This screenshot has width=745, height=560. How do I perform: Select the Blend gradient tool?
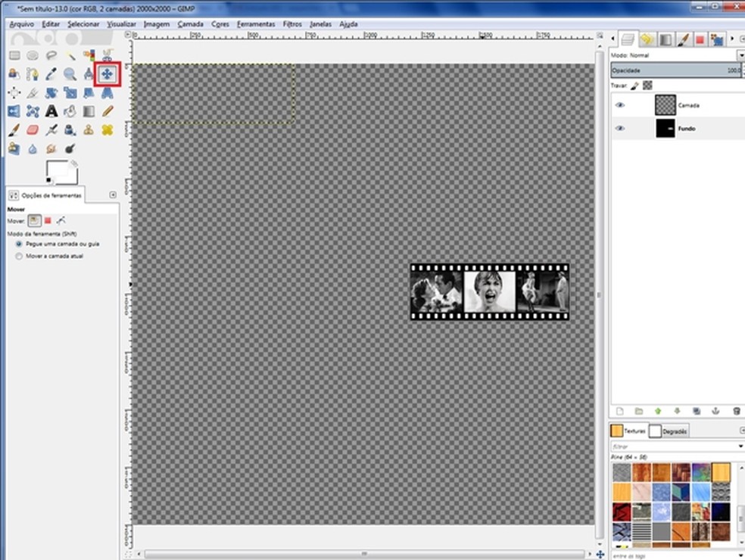(89, 111)
